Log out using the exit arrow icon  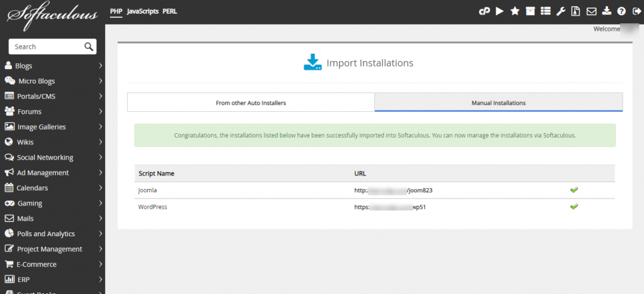coord(636,11)
